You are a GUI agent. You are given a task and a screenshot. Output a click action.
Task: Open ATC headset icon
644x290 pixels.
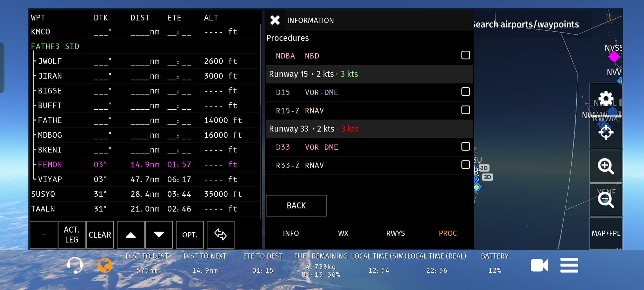(75, 265)
